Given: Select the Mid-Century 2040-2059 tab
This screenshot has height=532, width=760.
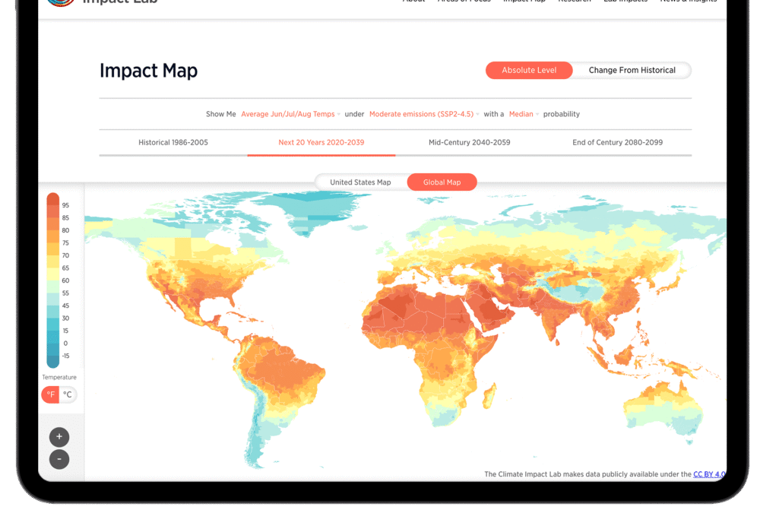Looking at the screenshot, I should coord(469,142).
